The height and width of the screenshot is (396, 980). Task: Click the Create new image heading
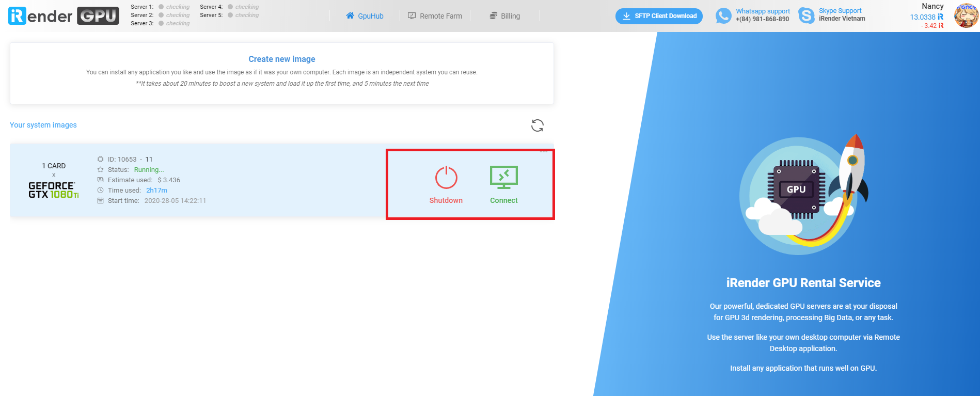point(281,59)
